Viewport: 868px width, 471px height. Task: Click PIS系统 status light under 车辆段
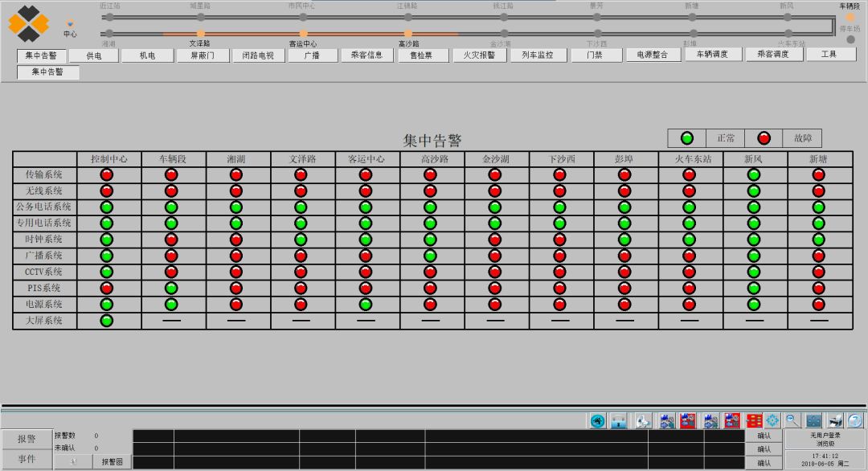(171, 288)
